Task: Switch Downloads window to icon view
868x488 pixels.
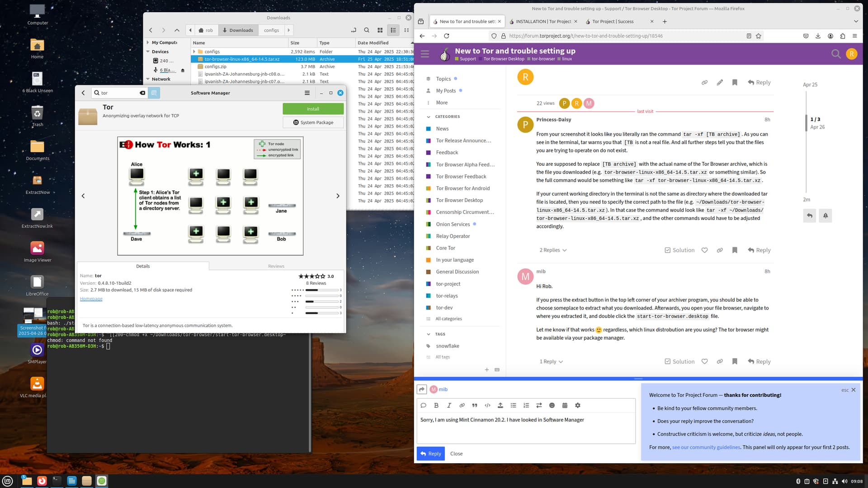Action: (380, 30)
